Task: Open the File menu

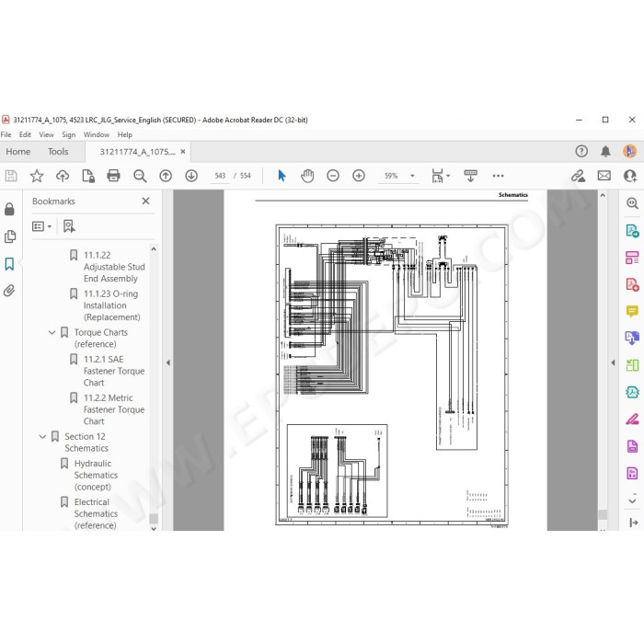Action: pos(6,134)
